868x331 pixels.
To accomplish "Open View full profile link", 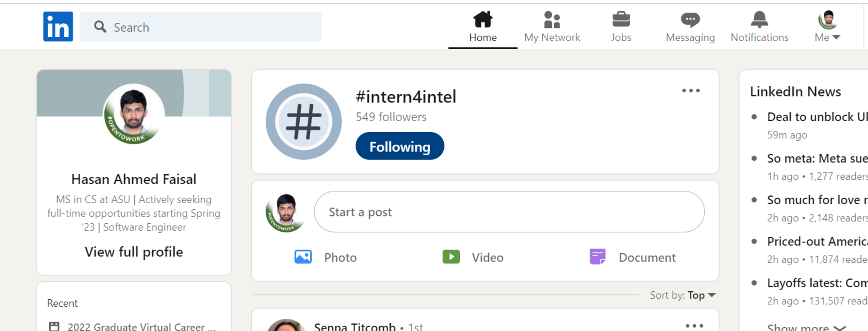I will click(134, 252).
